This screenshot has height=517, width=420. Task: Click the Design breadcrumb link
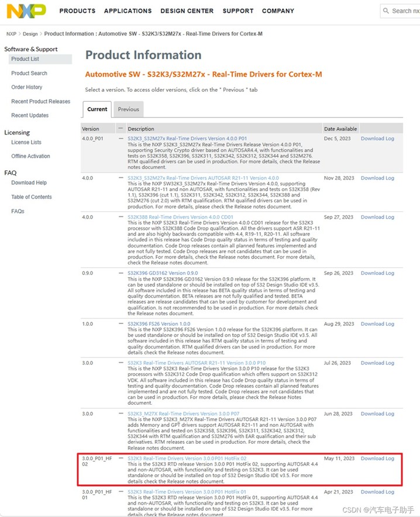[30, 34]
